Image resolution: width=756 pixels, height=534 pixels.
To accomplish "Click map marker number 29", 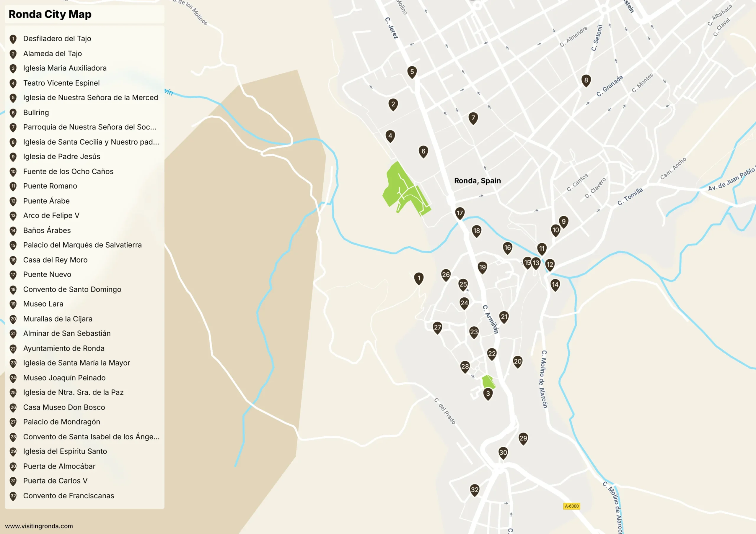I will [523, 438].
